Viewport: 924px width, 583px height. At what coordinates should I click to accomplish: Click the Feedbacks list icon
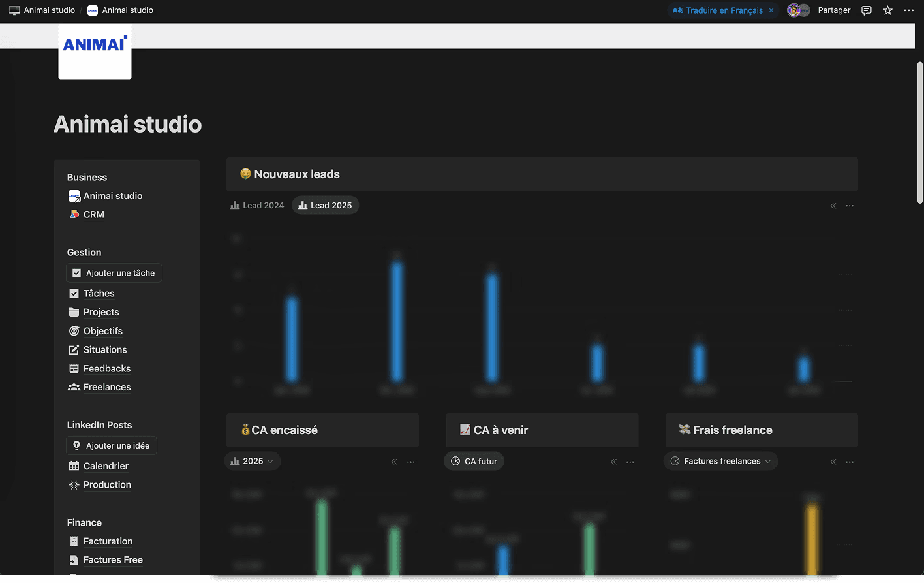point(74,369)
